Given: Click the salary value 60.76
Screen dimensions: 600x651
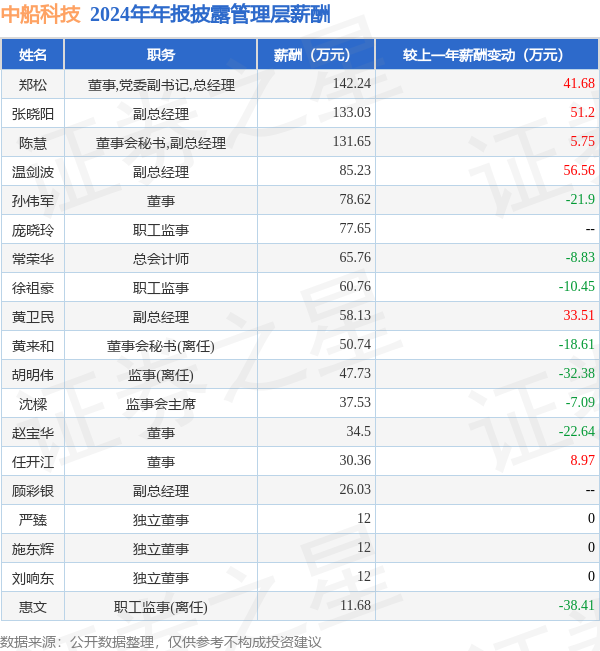Looking at the screenshot, I should [x=355, y=286].
